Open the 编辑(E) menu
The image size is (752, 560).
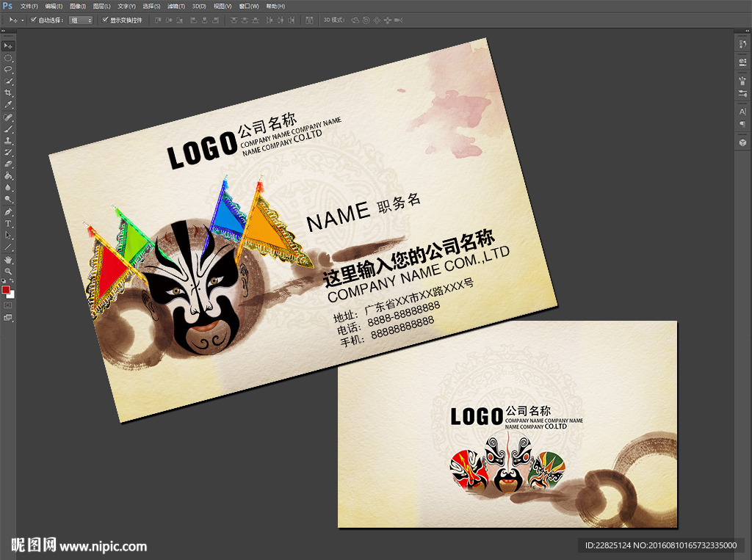[x=54, y=6]
